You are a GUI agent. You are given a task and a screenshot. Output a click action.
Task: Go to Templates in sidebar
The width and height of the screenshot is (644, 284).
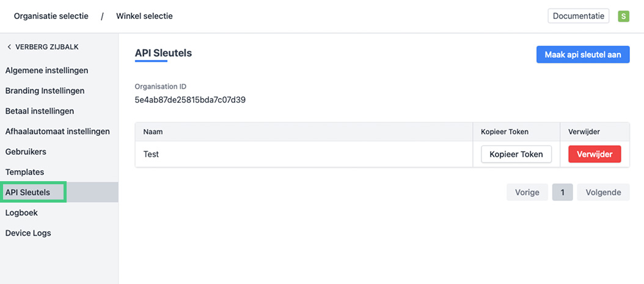click(x=24, y=172)
